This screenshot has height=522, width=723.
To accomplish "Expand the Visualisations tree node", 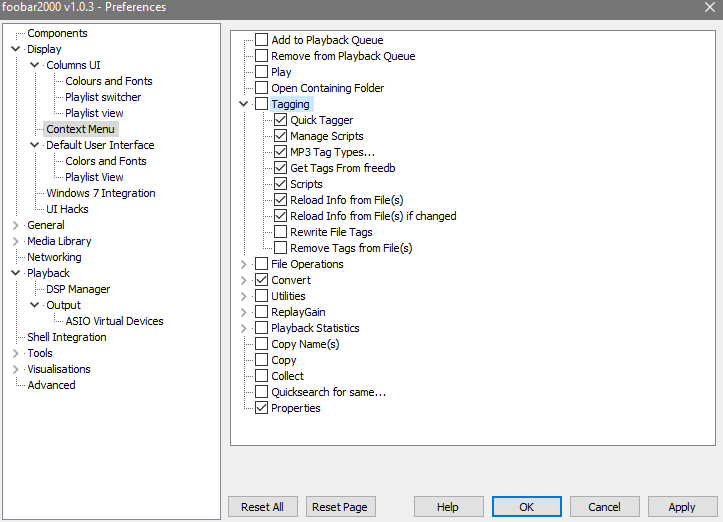I will click(15, 369).
